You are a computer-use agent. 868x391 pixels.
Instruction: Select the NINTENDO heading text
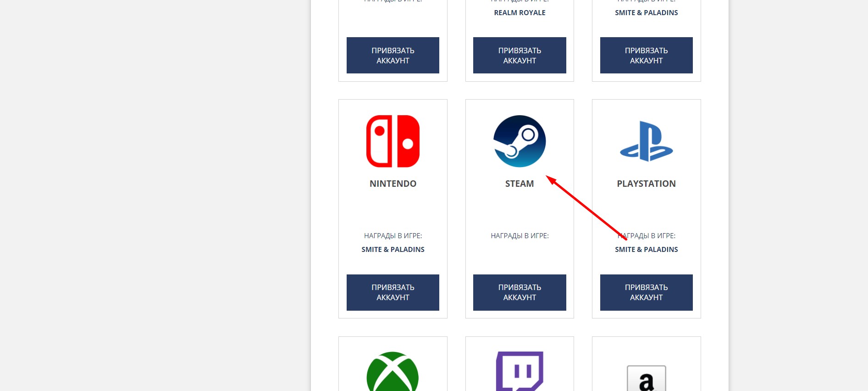pyautogui.click(x=393, y=184)
